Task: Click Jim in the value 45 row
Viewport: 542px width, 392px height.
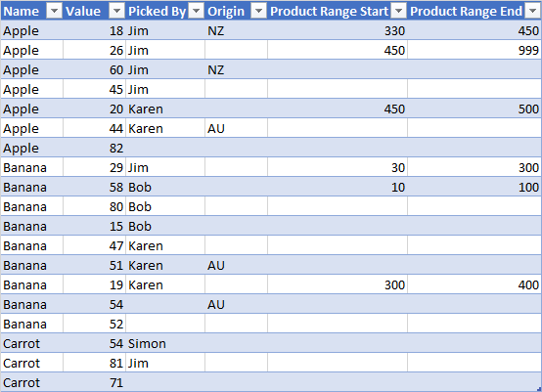Action: point(165,90)
